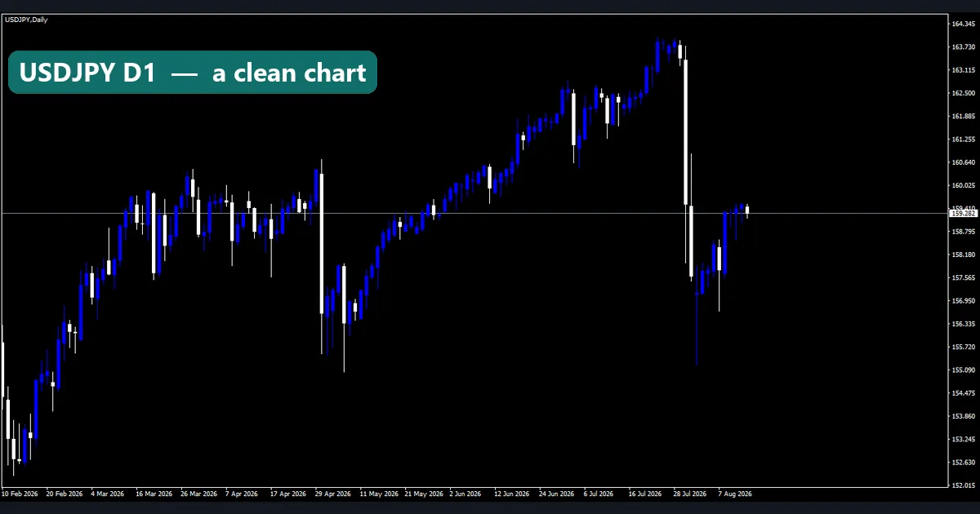This screenshot has width=980, height=514.
Task: Click the 164.345 price level
Action: [x=964, y=24]
